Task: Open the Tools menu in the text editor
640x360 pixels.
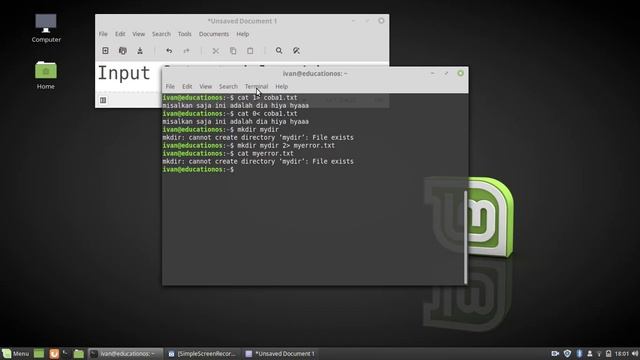Action: [184, 34]
